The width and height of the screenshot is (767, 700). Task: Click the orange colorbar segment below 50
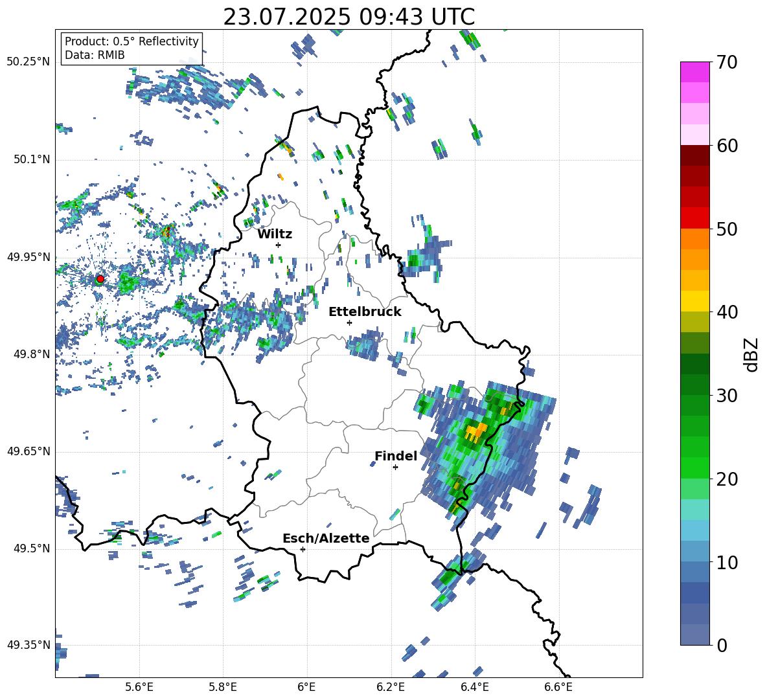[694, 239]
